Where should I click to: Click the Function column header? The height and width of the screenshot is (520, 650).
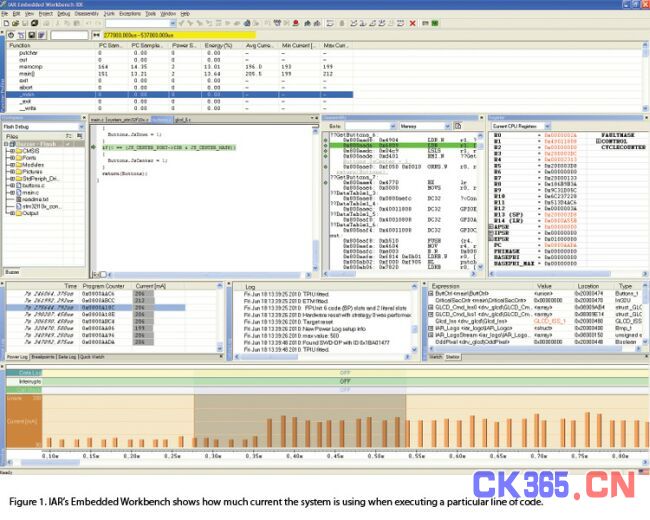(51, 45)
